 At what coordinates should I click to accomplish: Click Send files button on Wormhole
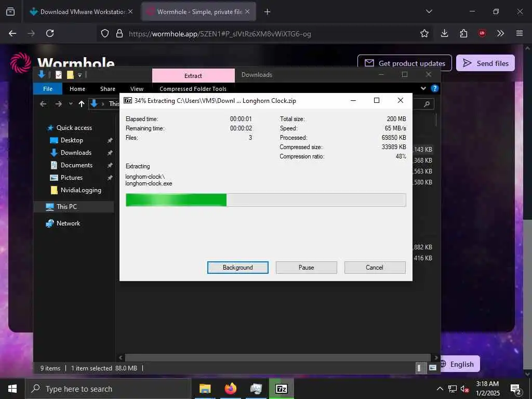pos(485,63)
